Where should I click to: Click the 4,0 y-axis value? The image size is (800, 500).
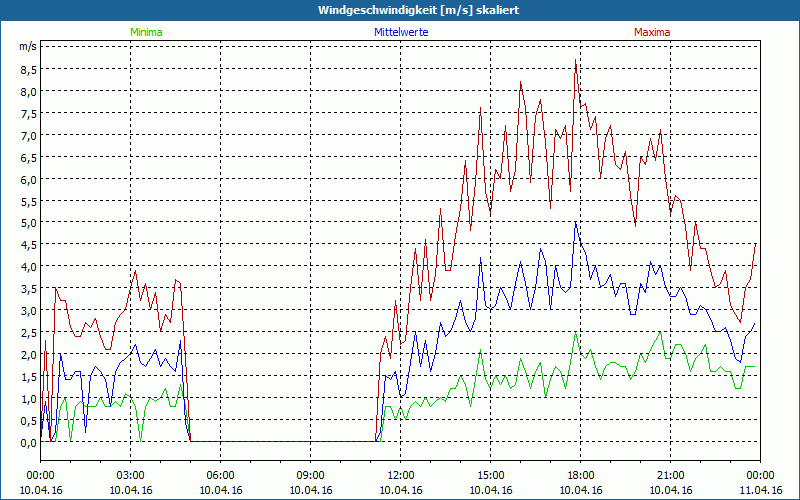[x=28, y=267]
